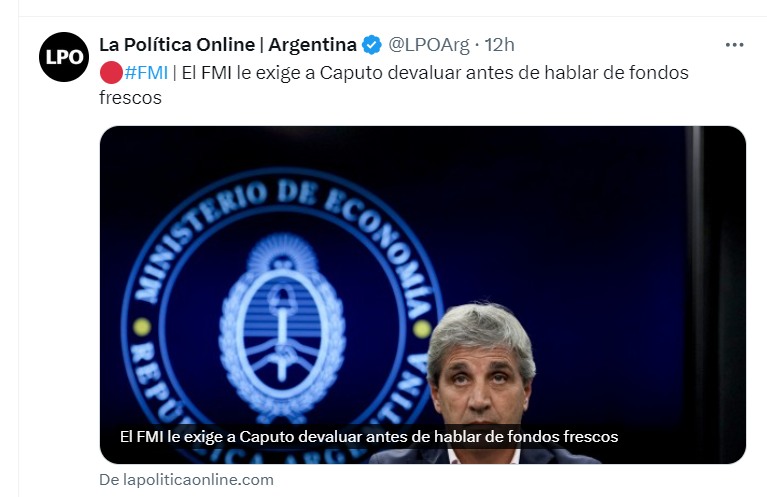The width and height of the screenshot is (767, 497).
Task: Click the @LPOArg handle
Action: point(429,45)
